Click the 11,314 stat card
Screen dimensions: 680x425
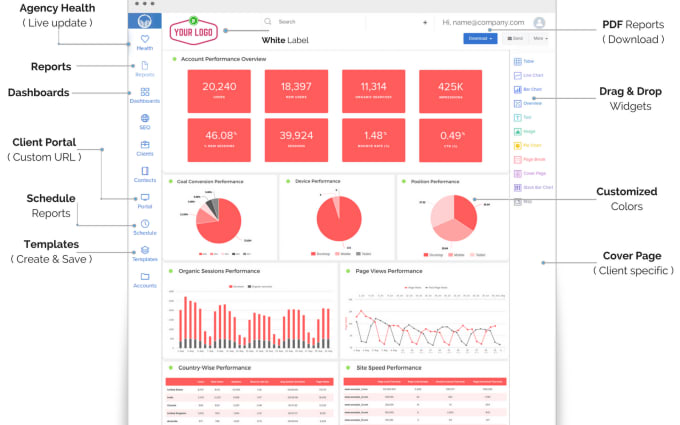point(373,92)
